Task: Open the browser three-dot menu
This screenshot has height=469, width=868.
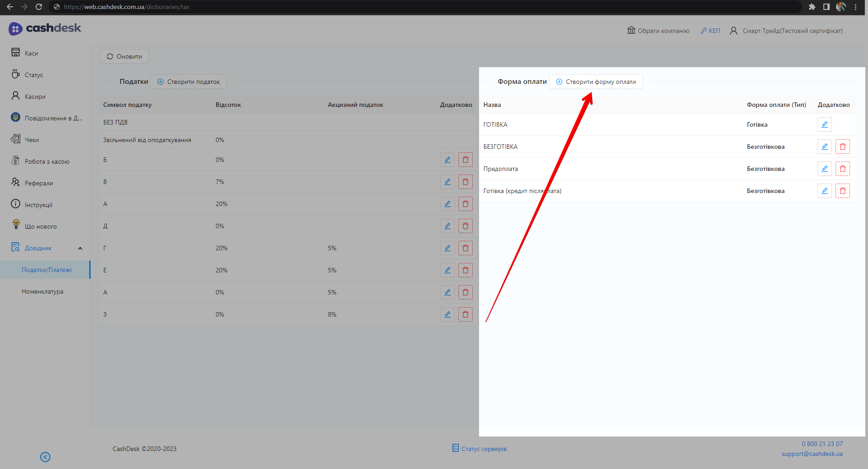Action: click(855, 7)
